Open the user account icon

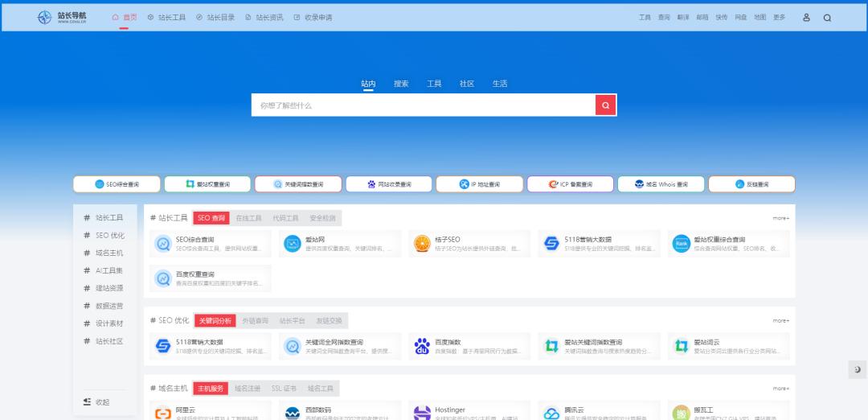tap(806, 17)
